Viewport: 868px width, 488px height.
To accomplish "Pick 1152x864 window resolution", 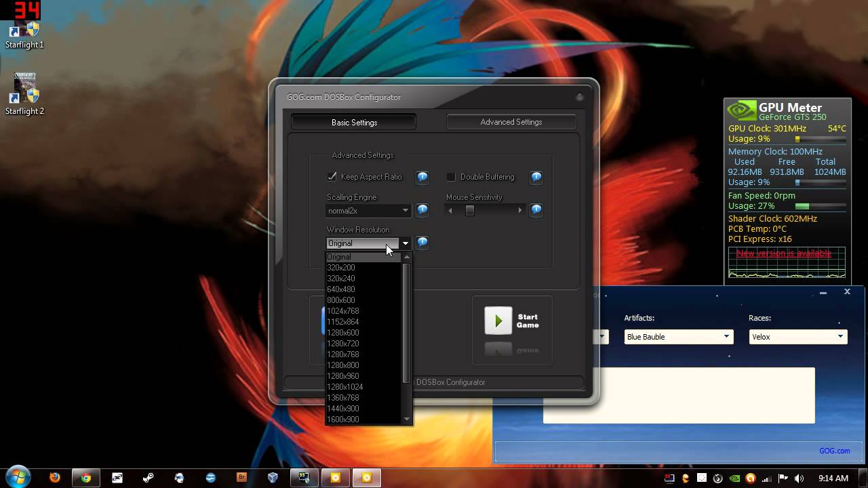I will tap(363, 322).
